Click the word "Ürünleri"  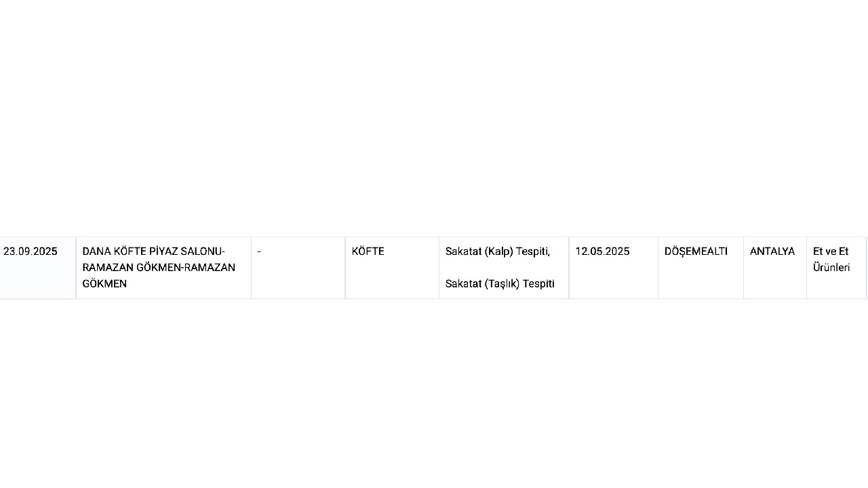tap(831, 268)
